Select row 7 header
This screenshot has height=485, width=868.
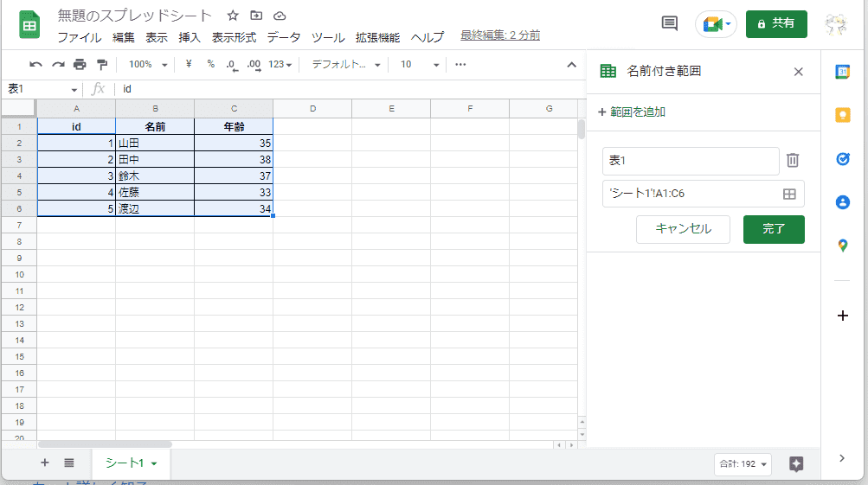[19, 225]
